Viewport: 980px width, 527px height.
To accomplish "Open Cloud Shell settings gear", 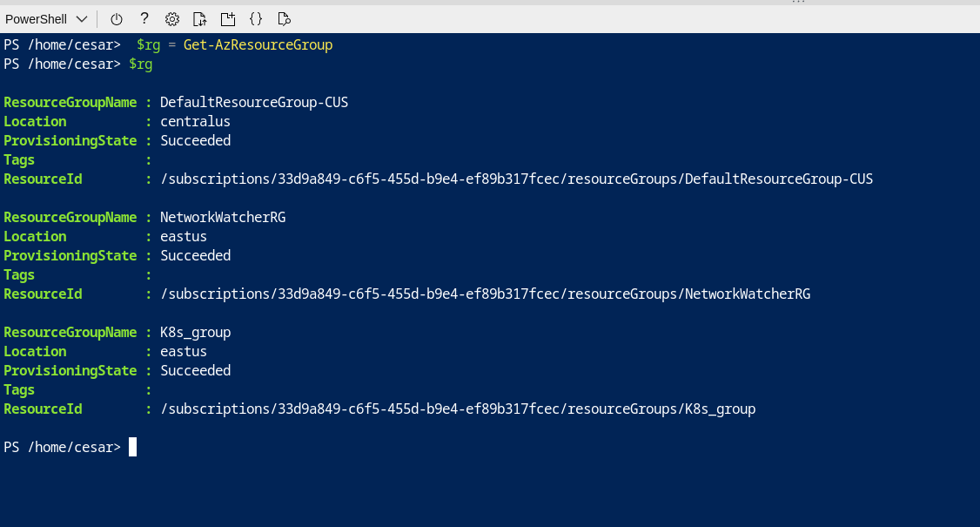I will click(x=172, y=19).
